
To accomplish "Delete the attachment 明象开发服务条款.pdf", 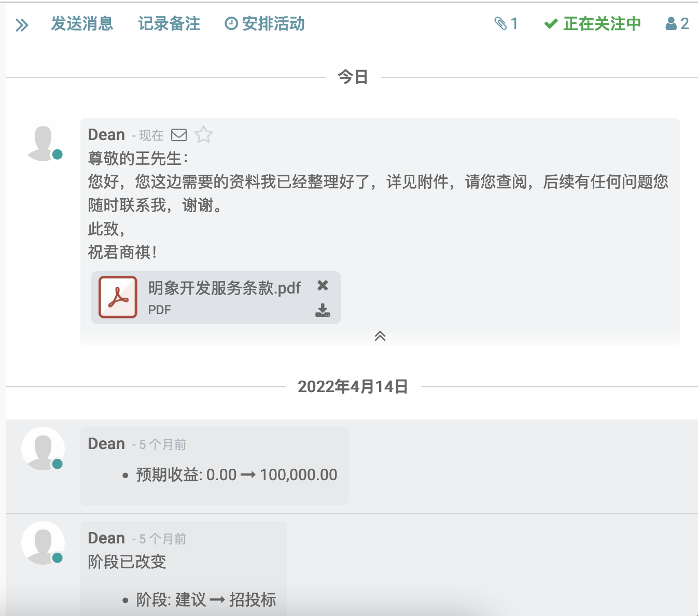I will 323,286.
